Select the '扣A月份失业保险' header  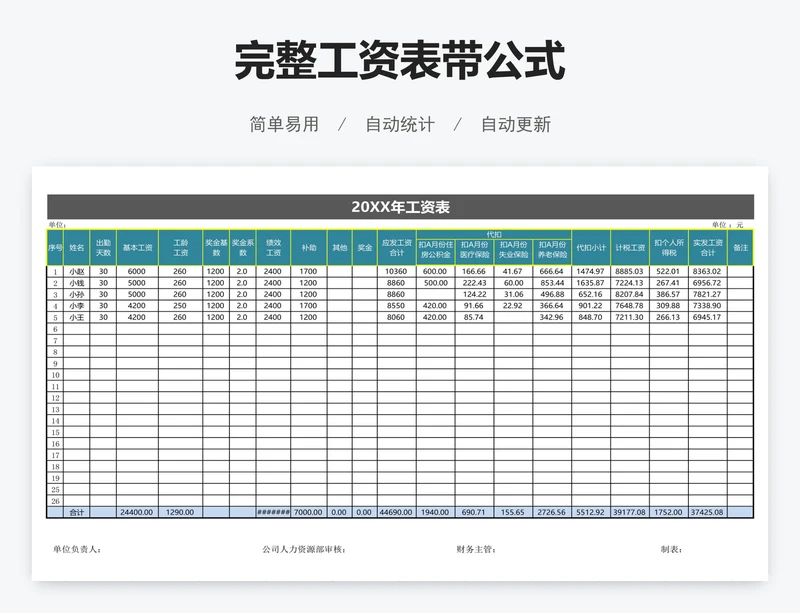pos(513,252)
